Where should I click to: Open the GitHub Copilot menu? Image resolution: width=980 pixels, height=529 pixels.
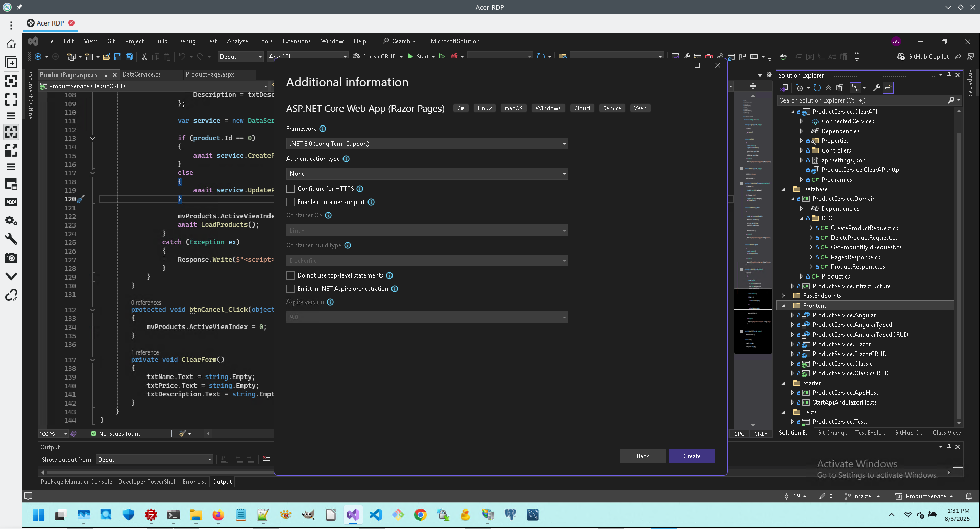click(x=923, y=57)
